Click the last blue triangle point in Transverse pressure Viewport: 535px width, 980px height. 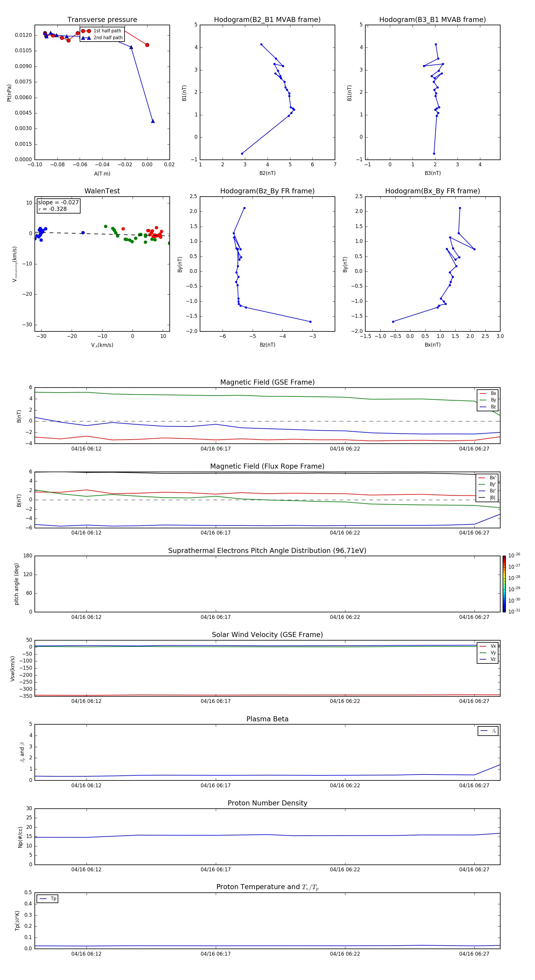153,121
